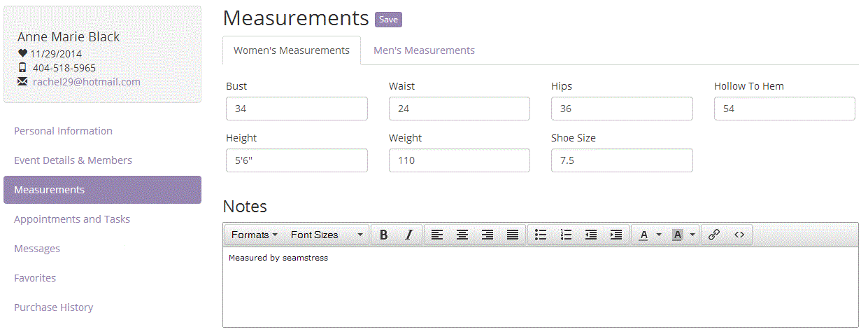Center align the notes text
Screen dimensions: 868x332
(462, 235)
